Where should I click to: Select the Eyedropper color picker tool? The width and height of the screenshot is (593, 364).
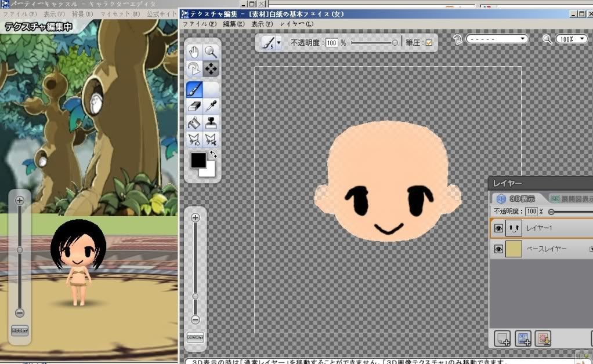(x=211, y=106)
